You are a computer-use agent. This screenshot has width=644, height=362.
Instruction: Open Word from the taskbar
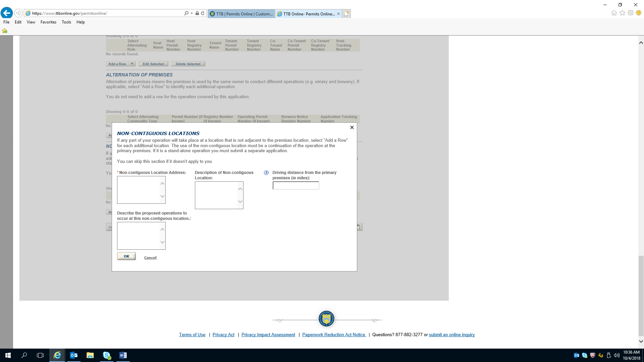tap(123, 355)
